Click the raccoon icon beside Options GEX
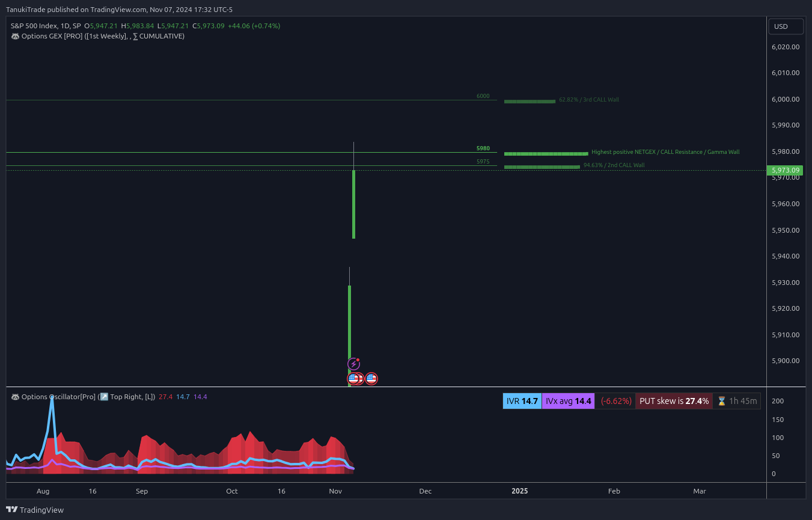Screen dimensions: 812x520 [15, 36]
